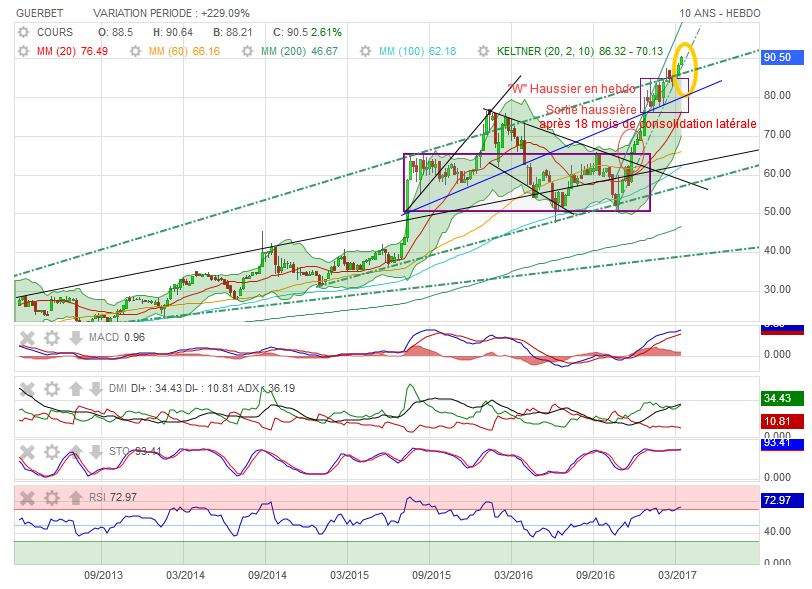Open the DMI settings gear
Image resolution: width=812 pixels, height=589 pixels.
click(52, 389)
